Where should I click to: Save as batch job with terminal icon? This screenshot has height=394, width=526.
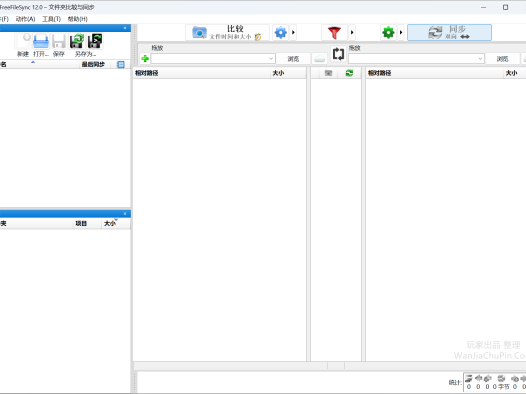(x=95, y=41)
